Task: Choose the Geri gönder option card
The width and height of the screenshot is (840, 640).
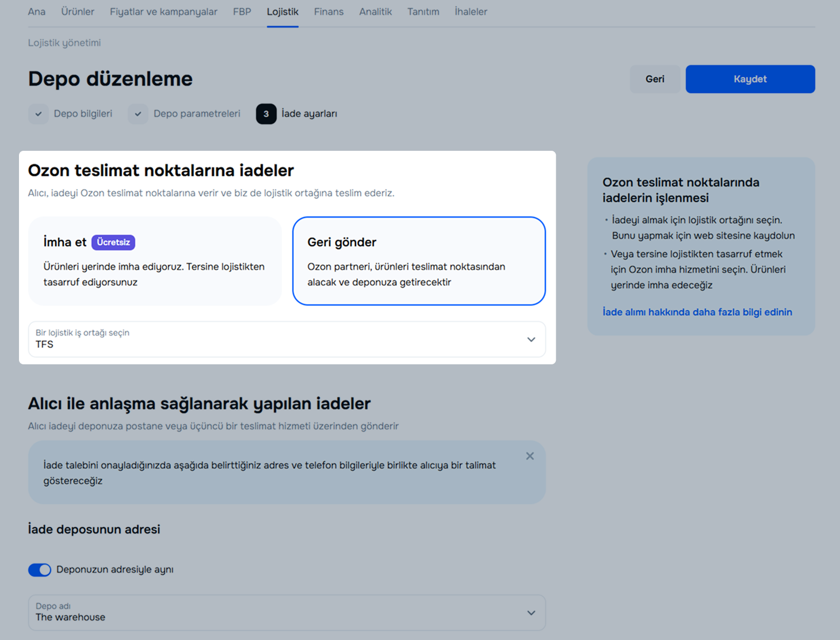Action: [419, 261]
